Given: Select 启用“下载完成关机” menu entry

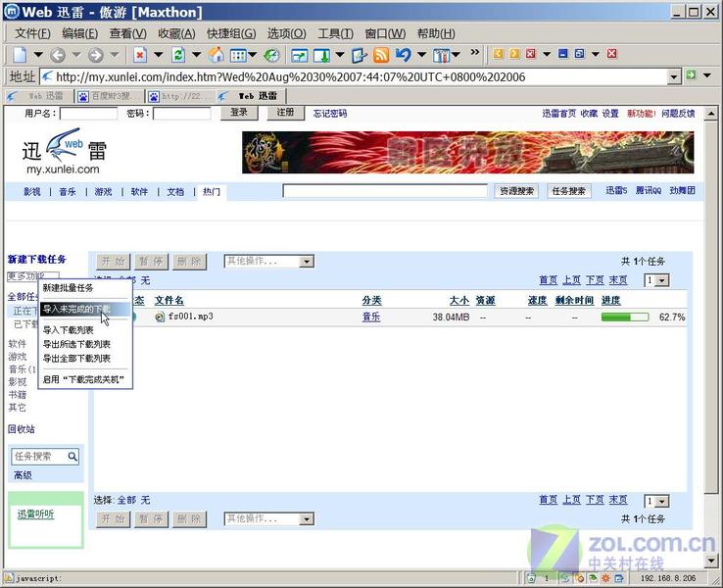Looking at the screenshot, I should point(85,379).
